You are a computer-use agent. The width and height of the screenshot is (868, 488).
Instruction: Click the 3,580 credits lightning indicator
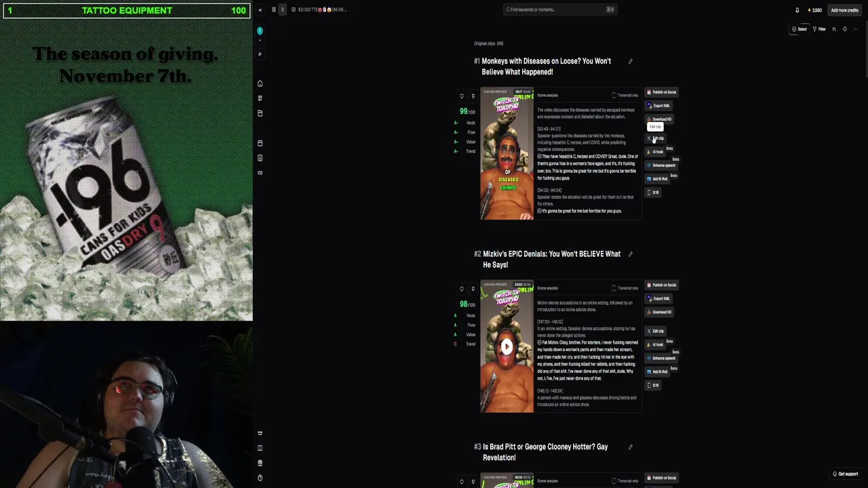coord(815,10)
